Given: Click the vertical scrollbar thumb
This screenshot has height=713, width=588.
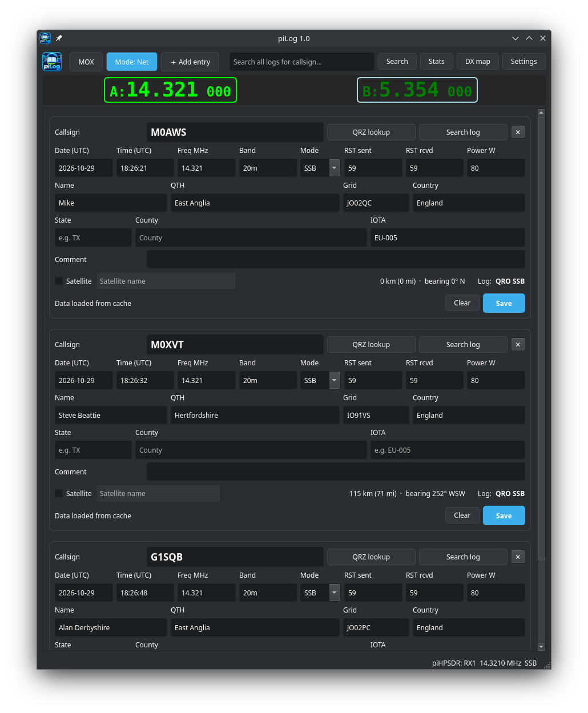Looking at the screenshot, I should click(x=541, y=339).
